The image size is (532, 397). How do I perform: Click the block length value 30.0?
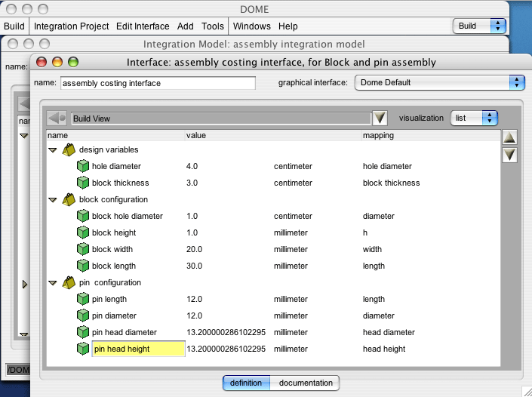tap(195, 266)
